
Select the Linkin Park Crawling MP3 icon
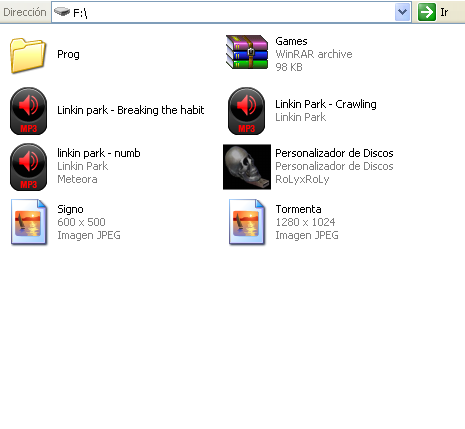point(246,111)
